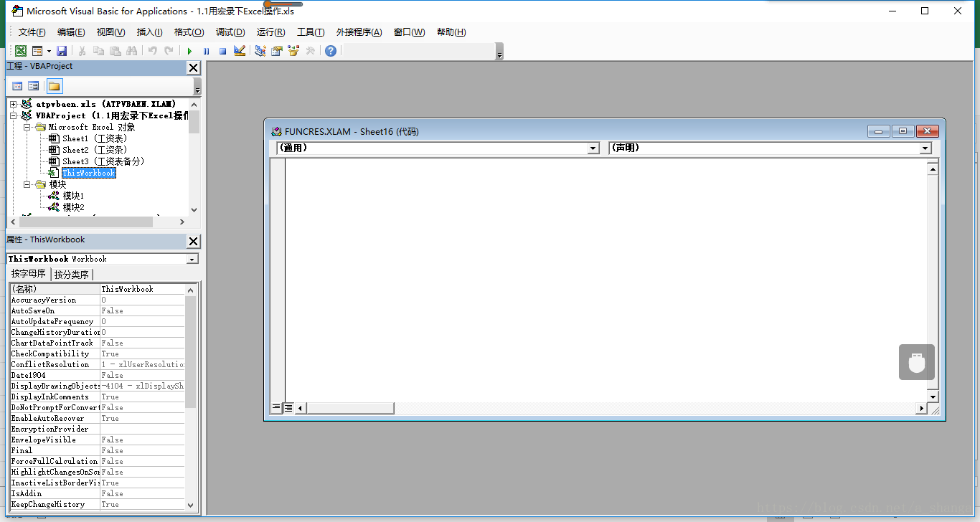Click the Project Explorer toolbar icon
This screenshot has width=980, height=522.
point(260,51)
